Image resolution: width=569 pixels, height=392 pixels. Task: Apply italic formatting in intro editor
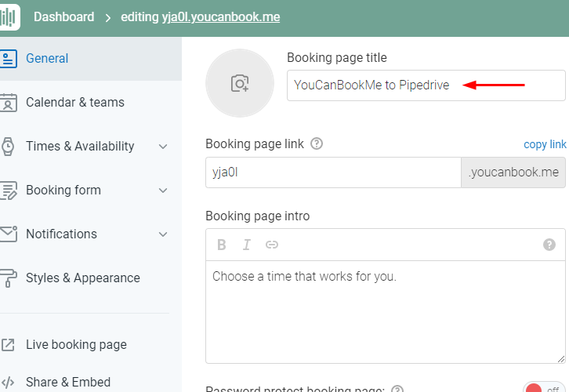tap(247, 245)
